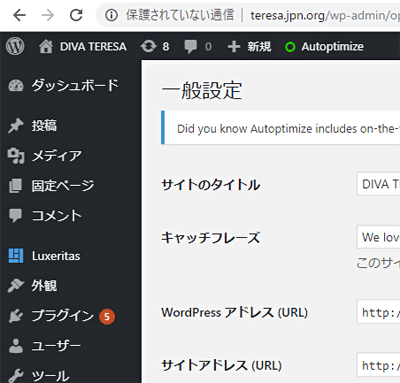Click the 保護されていない通信 warning text
The image size is (400, 383).
tap(180, 15)
